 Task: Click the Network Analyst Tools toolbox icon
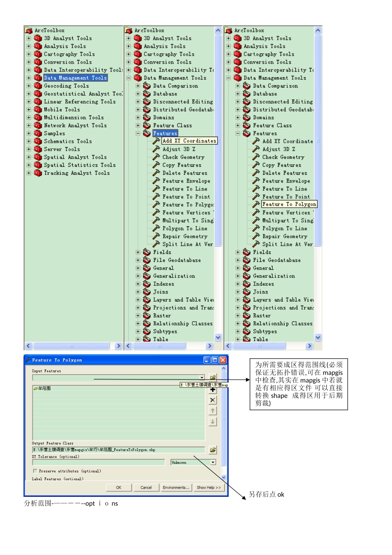tap(38, 126)
